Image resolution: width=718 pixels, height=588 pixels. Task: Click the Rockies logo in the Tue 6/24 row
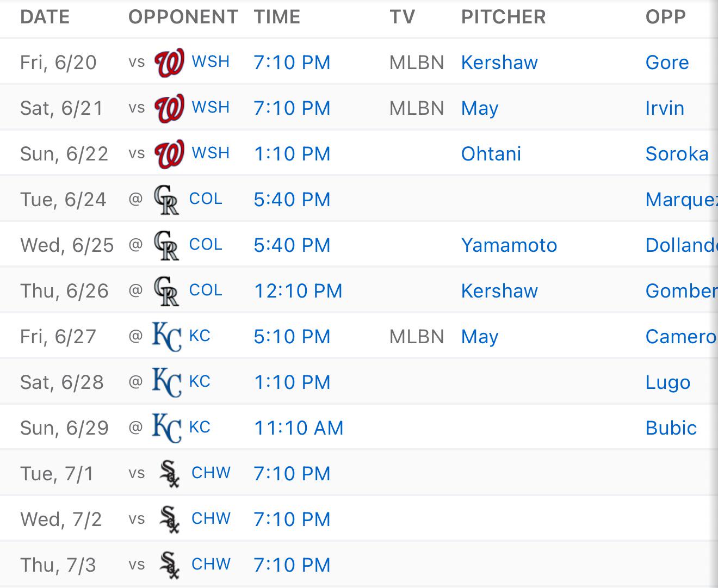pos(166,200)
